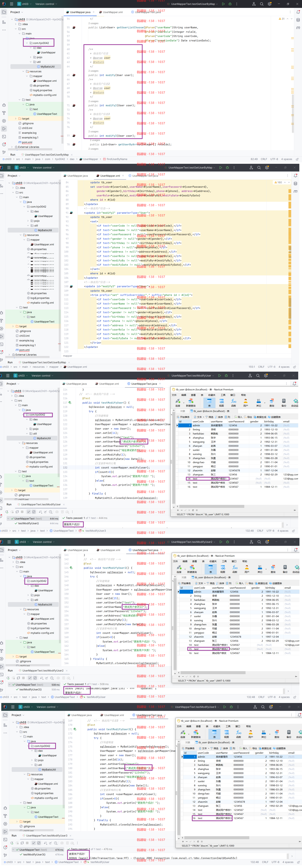Viewport: 302px width, 868px height.
Task: Toggle Show Ignored in testModifyUser Run panel
Action: (x=33, y=512)
